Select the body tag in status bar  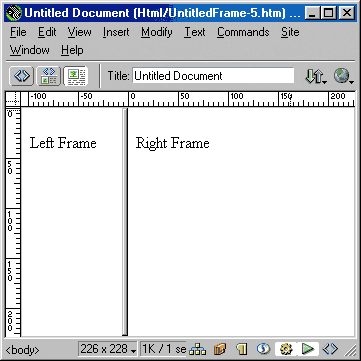(x=22, y=350)
